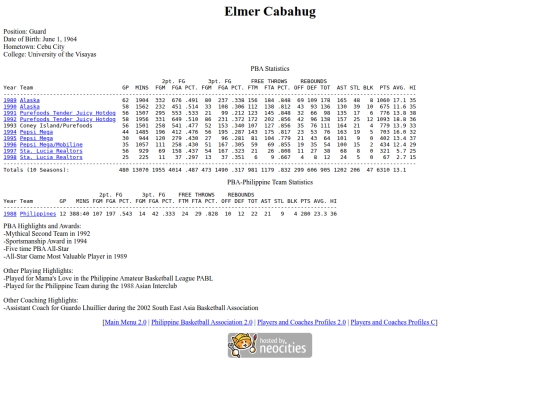Open the 1994 season link

coord(10,132)
